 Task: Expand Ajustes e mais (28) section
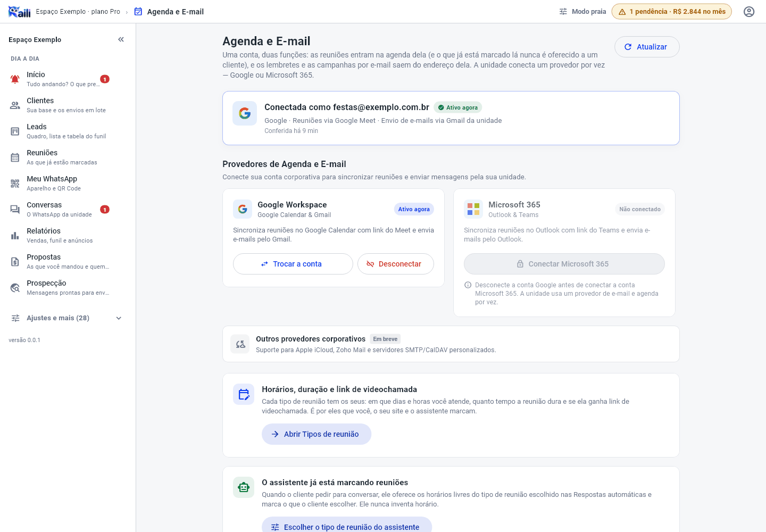coord(67,318)
